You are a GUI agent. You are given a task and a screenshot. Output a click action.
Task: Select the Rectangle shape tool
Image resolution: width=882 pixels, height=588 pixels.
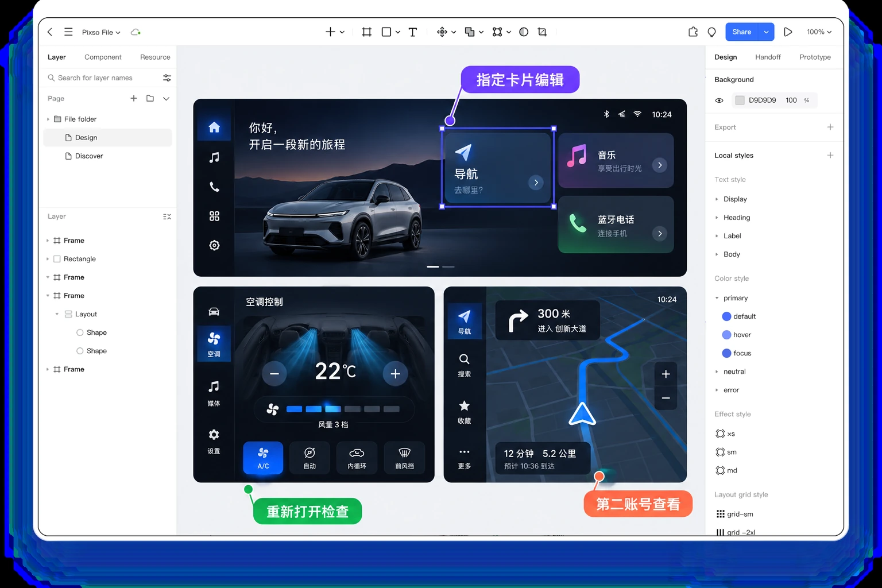(x=386, y=32)
